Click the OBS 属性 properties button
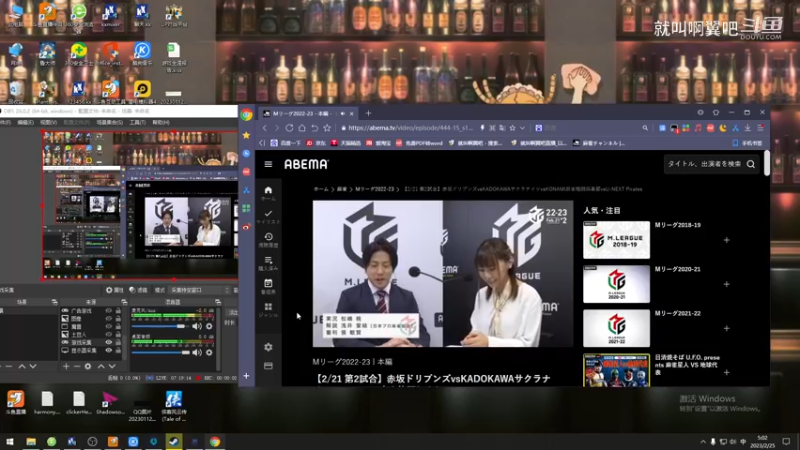The width and height of the screenshot is (800, 450). pyautogui.click(x=115, y=290)
